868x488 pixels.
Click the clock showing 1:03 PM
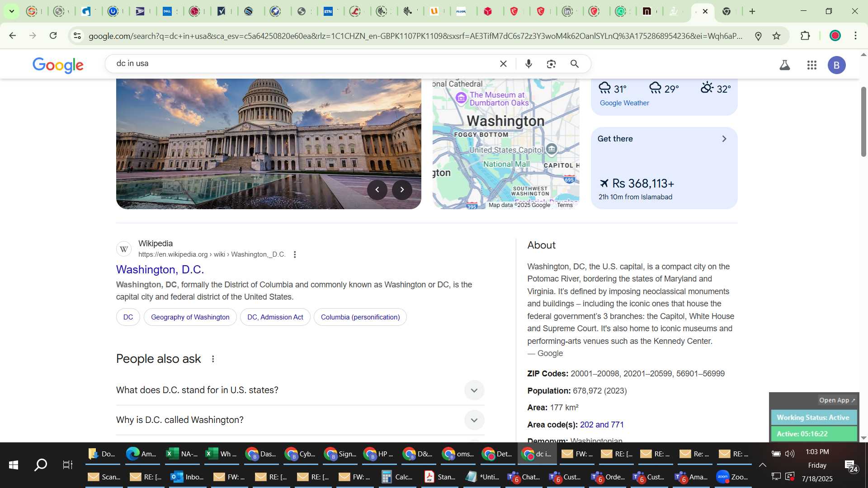coord(817,452)
